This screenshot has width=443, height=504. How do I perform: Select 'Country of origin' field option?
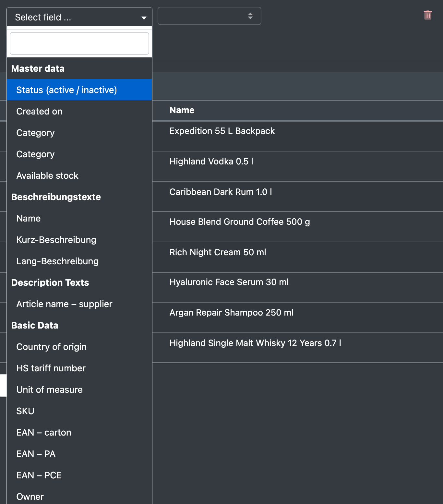79,347
